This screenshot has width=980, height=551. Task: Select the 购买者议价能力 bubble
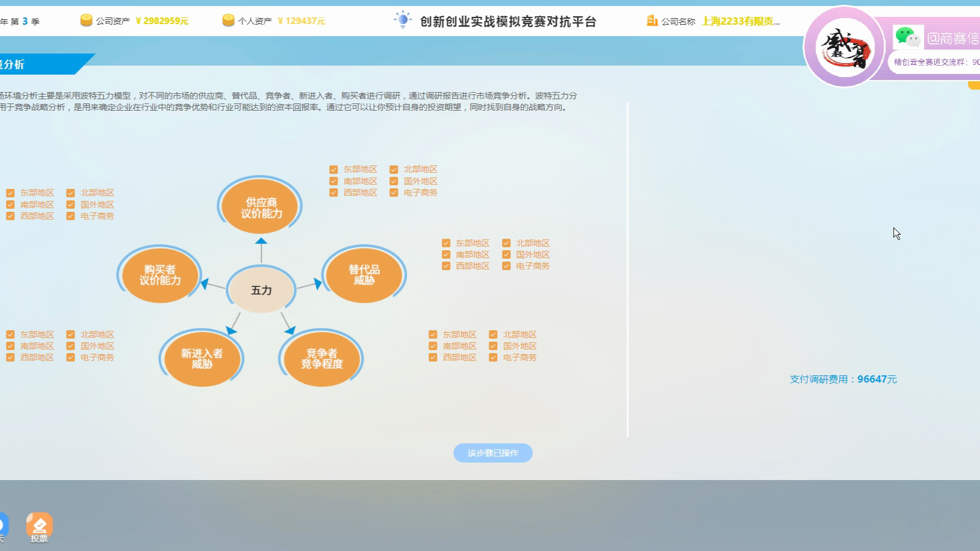[159, 274]
